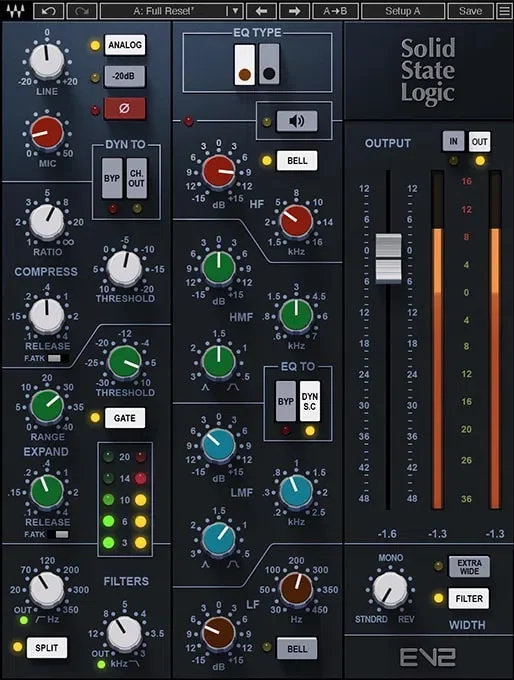Switch setup via Setup A button
Screen dimensions: 514x680
point(403,11)
